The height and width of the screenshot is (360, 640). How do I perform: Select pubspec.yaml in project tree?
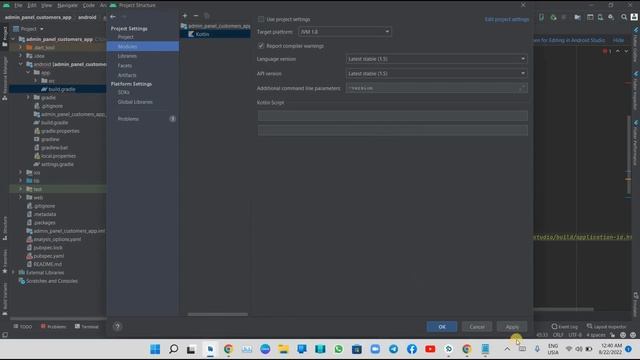(x=48, y=256)
